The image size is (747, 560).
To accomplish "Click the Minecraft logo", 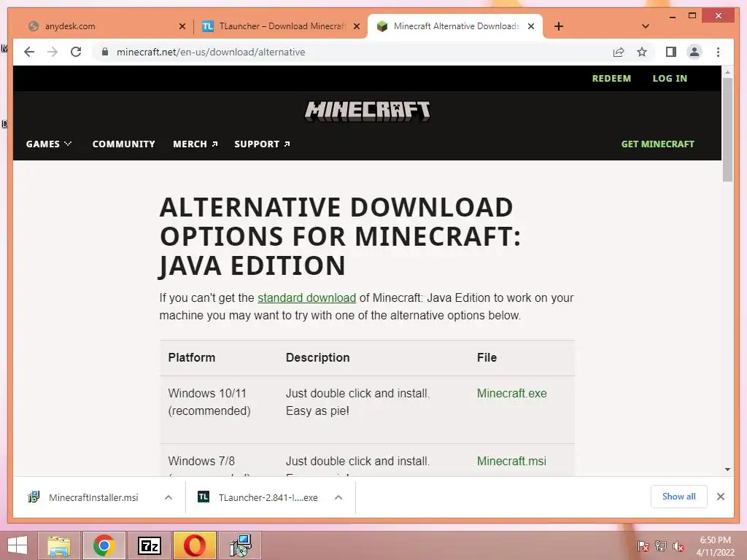I will coord(368,112).
